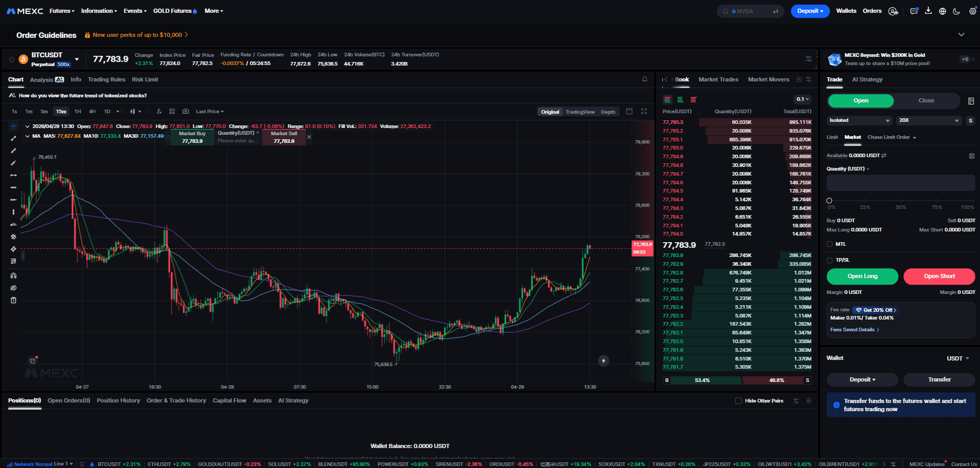
Task: Expand the chart to fullscreen
Action: (644, 111)
